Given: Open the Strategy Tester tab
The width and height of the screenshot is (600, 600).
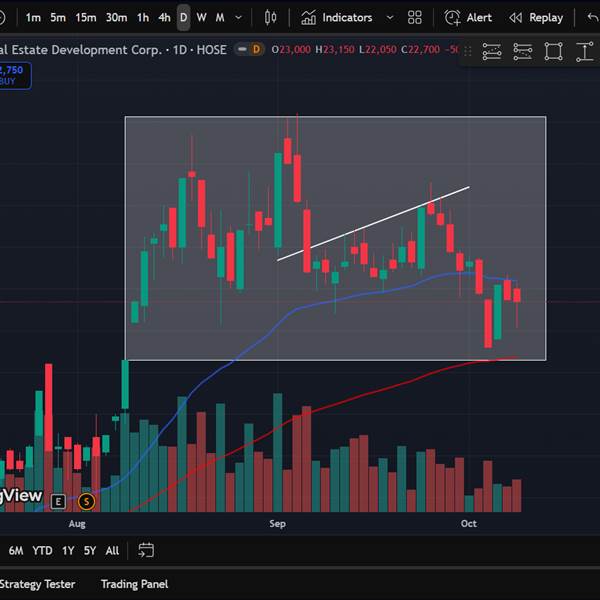Looking at the screenshot, I should 37,584.
